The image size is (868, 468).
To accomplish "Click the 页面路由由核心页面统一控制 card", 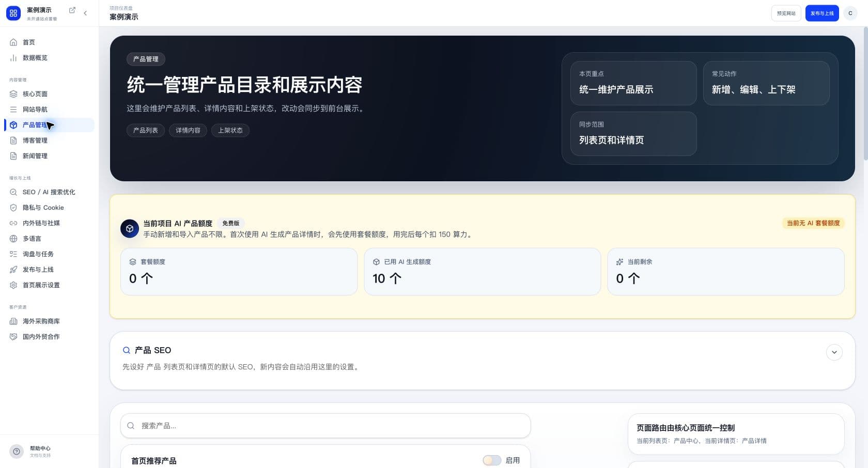I will (x=736, y=434).
